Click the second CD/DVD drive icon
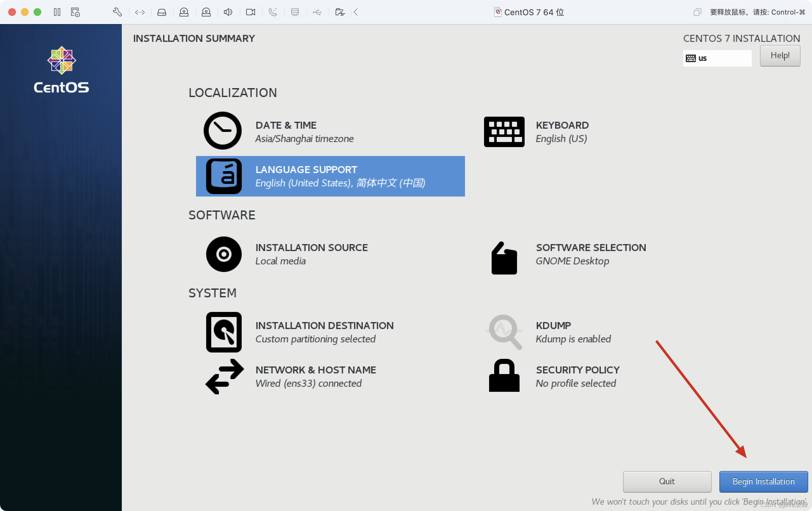The image size is (812, 511). 206,12
